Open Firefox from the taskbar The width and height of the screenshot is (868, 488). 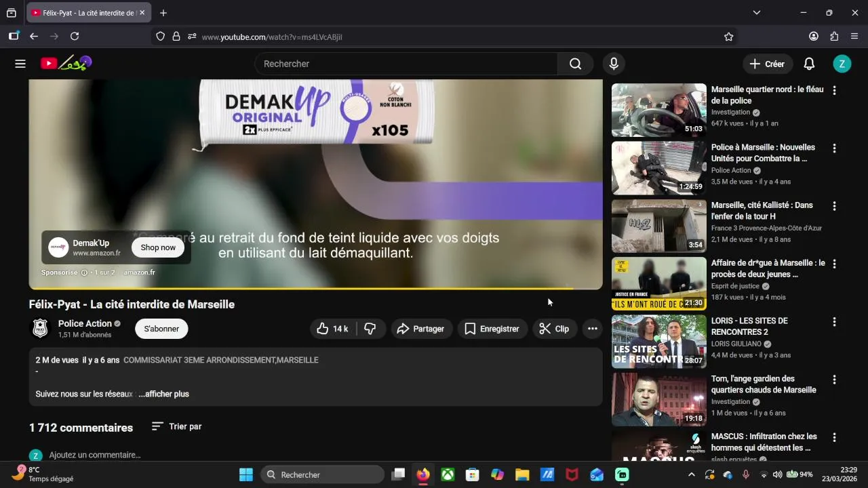(423, 474)
